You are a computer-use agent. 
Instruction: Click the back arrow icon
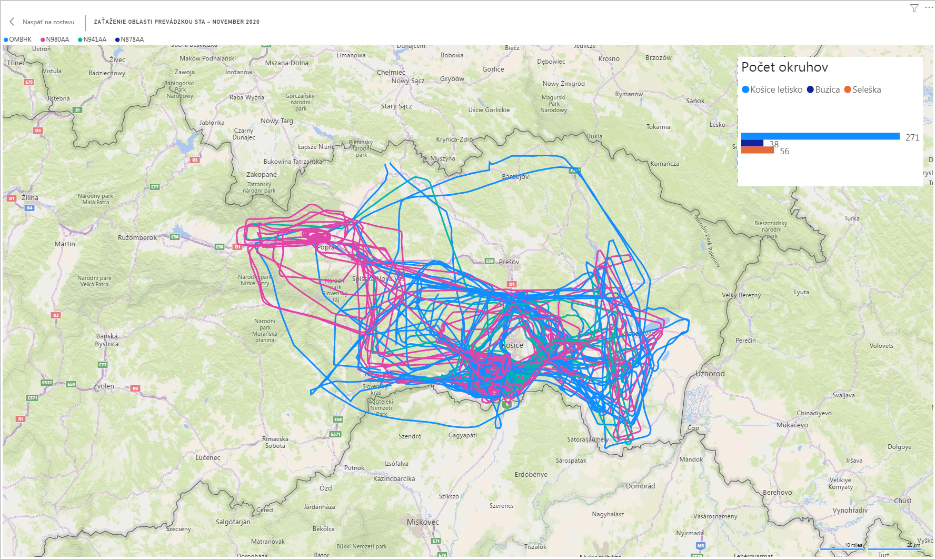coord(12,22)
